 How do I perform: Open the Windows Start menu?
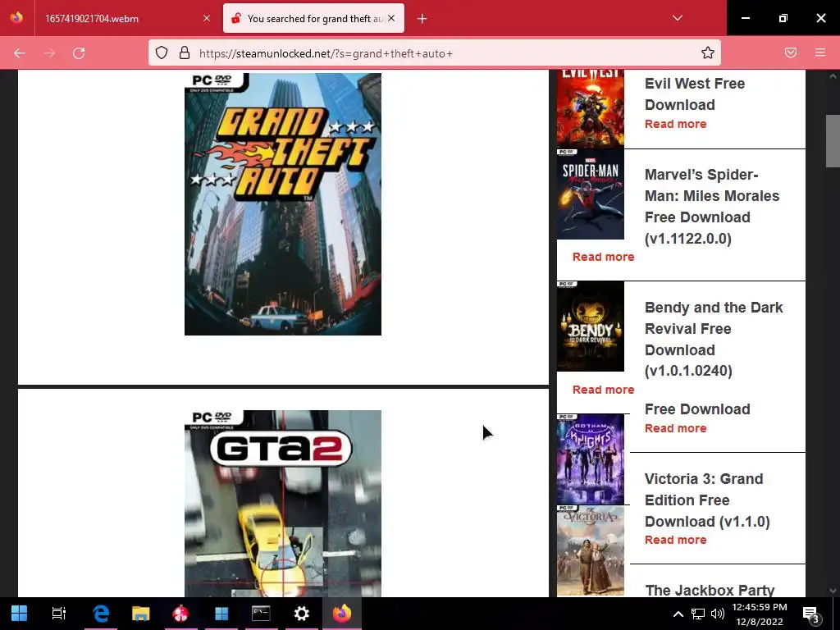(20, 614)
